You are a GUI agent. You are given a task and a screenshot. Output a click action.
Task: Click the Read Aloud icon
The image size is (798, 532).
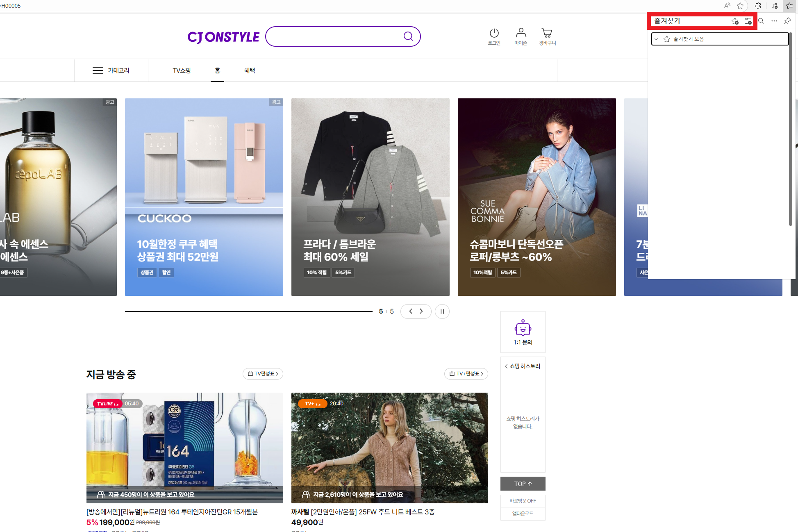727,6
